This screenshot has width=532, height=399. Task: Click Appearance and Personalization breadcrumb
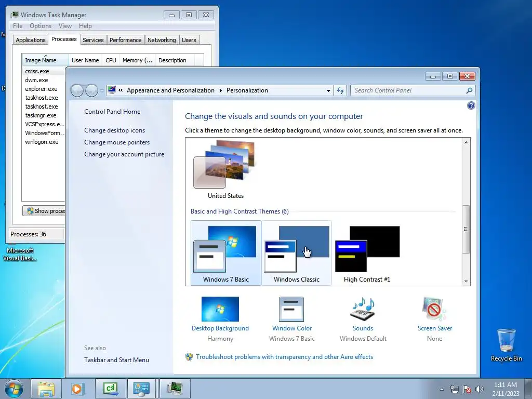click(170, 90)
